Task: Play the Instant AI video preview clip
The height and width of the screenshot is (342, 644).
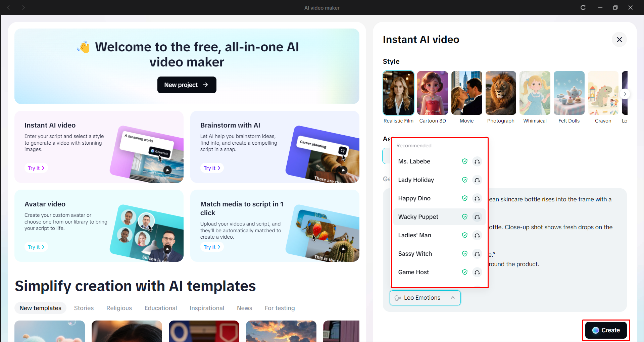Action: tap(167, 170)
